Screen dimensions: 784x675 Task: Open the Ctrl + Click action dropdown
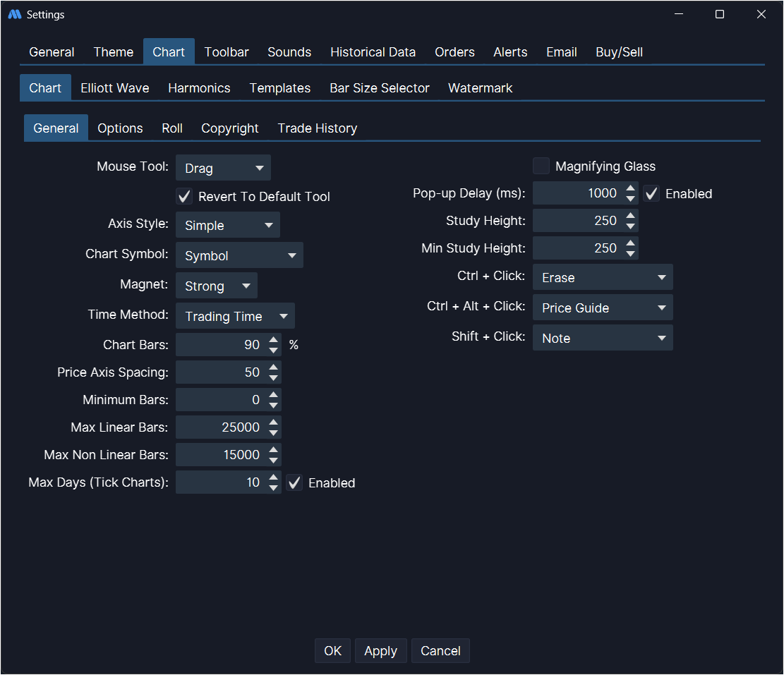pyautogui.click(x=603, y=278)
